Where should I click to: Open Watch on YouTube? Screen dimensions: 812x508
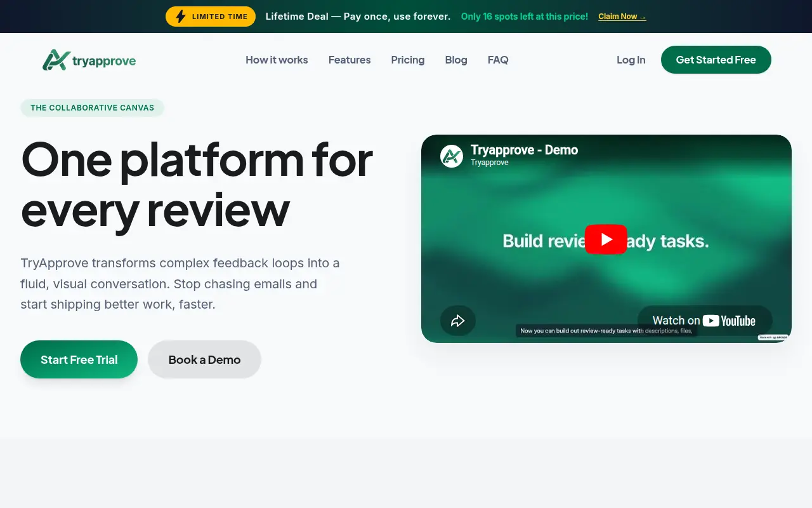(x=704, y=321)
